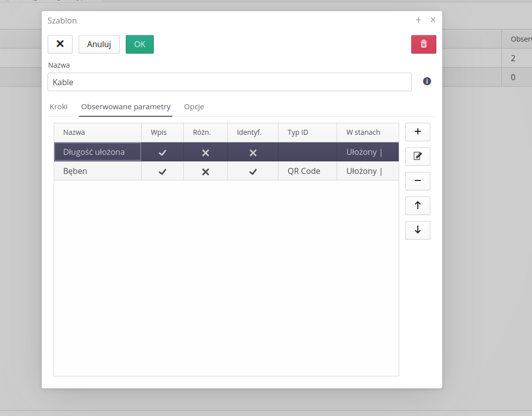The image size is (532, 416).
Task: Move selected parameter down
Action: point(417,230)
